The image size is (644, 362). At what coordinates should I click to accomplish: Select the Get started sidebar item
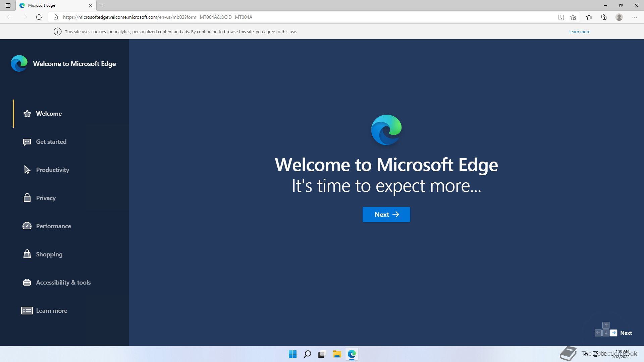pyautogui.click(x=71, y=142)
